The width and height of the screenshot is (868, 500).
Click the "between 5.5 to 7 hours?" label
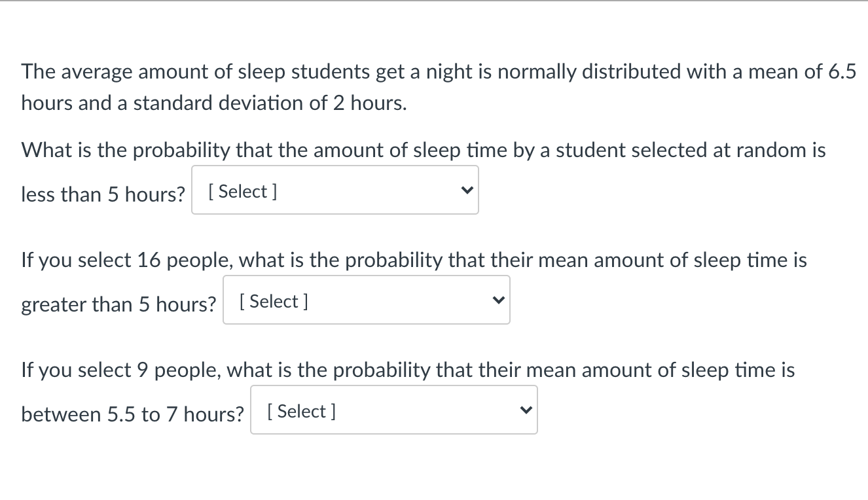point(132,414)
